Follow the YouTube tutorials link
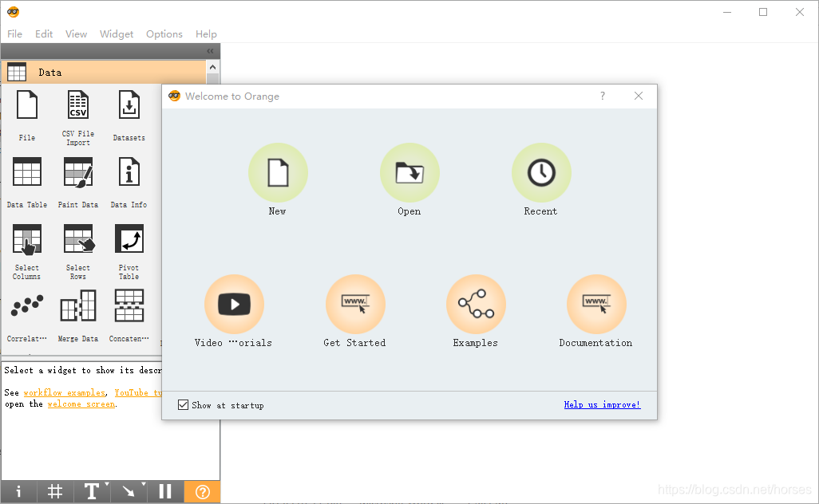Screen dimensions: 819x504 138,392
